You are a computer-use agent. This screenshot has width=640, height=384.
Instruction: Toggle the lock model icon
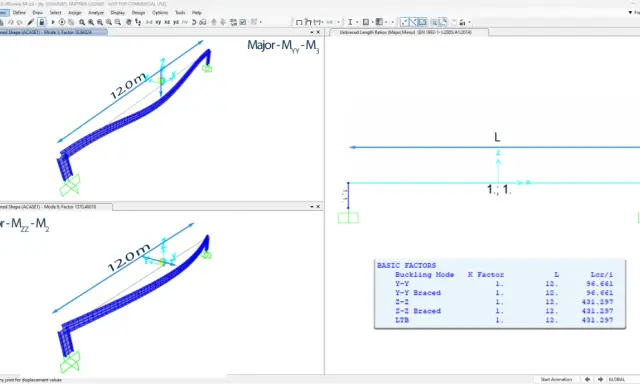point(42,22)
